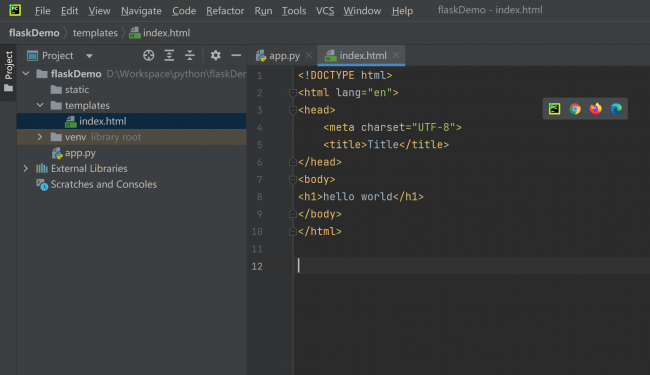
Task: Open the VCS menu
Action: (325, 11)
